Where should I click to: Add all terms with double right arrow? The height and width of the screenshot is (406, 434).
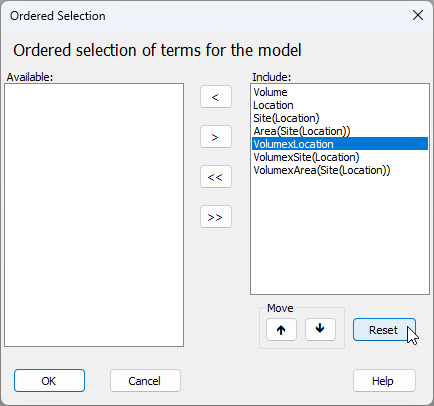pyautogui.click(x=216, y=217)
